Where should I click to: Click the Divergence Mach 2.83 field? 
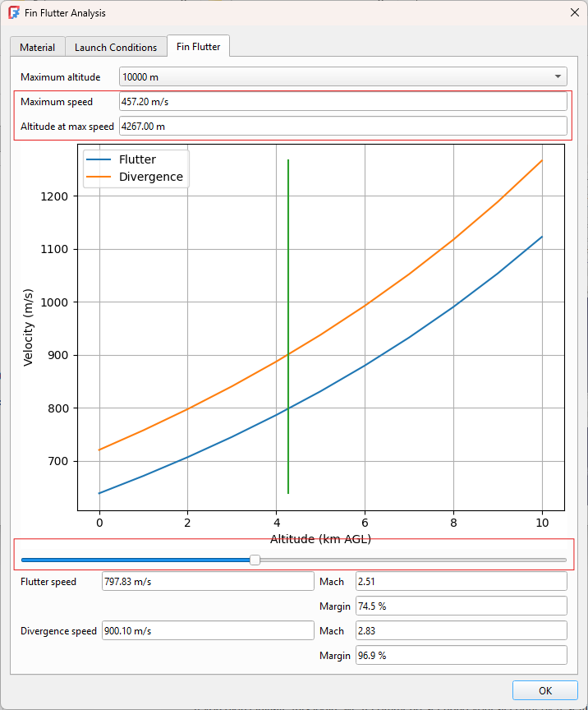[460, 631]
